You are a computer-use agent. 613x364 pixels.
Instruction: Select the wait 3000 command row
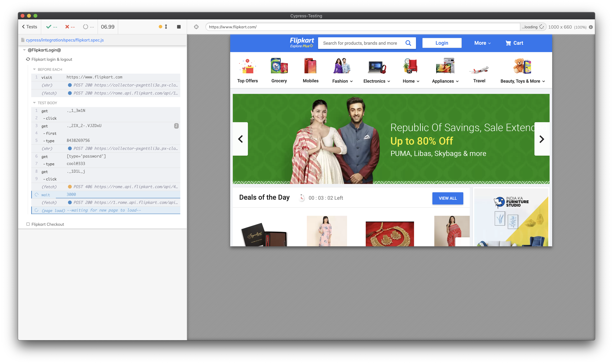pos(106,195)
